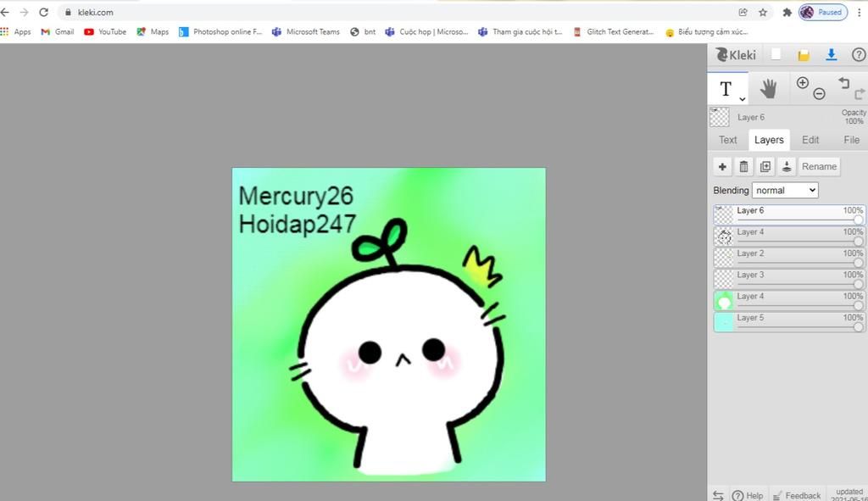Open the Glitch Text Generator bookmark
Viewport: 868px width, 501px height.
tap(614, 32)
